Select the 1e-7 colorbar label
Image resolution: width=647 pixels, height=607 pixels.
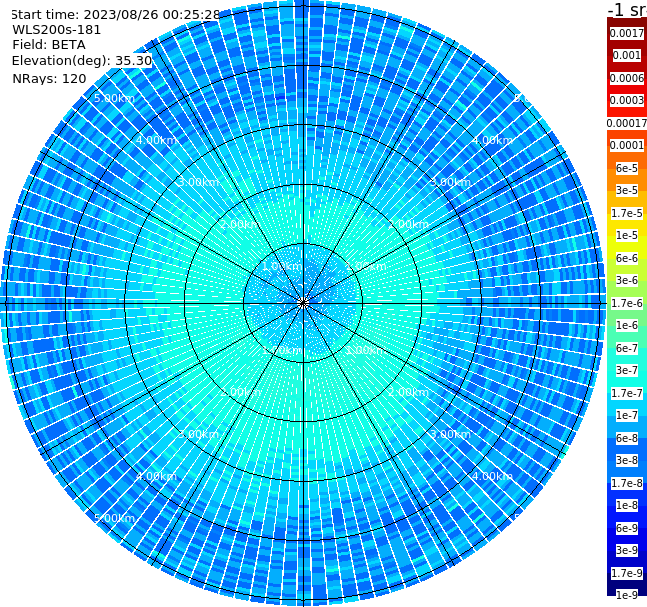pos(627,415)
